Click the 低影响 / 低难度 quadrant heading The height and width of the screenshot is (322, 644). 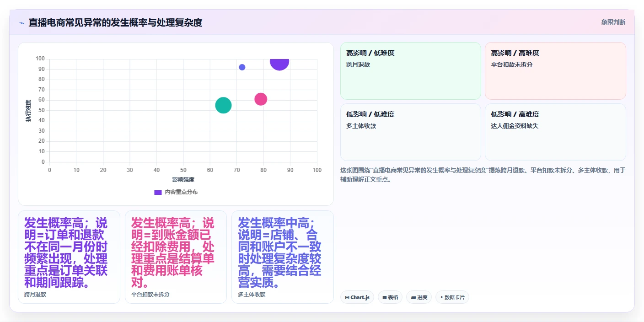tap(370, 114)
